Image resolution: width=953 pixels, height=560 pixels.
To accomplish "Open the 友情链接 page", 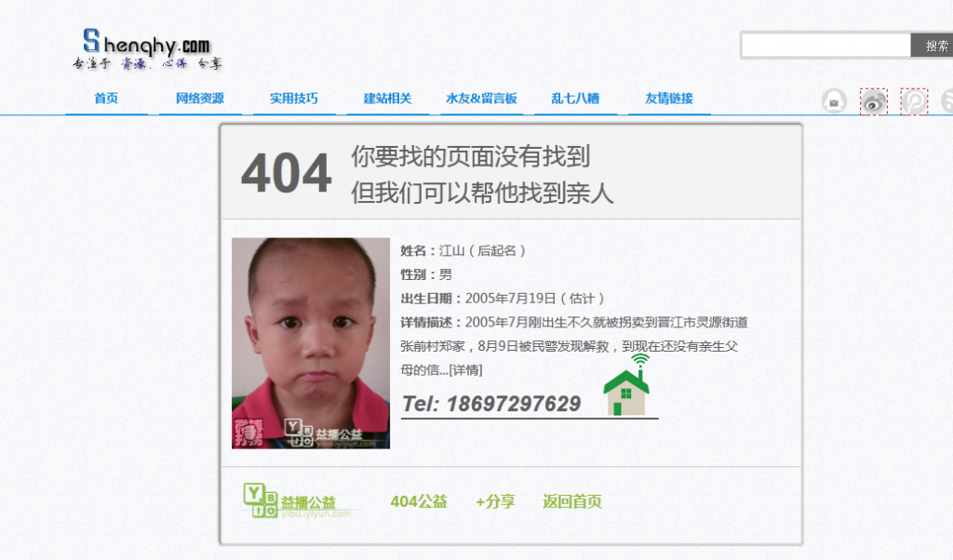I will (x=669, y=99).
